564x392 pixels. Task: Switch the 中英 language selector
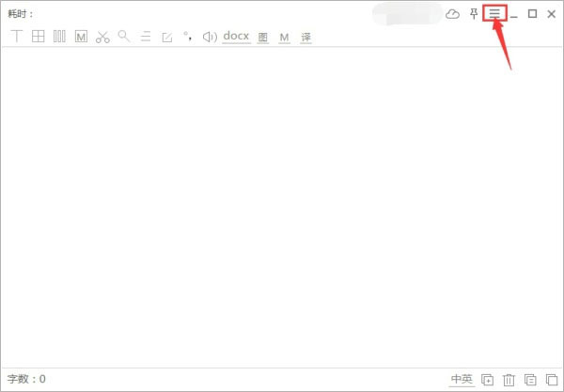pos(462,379)
